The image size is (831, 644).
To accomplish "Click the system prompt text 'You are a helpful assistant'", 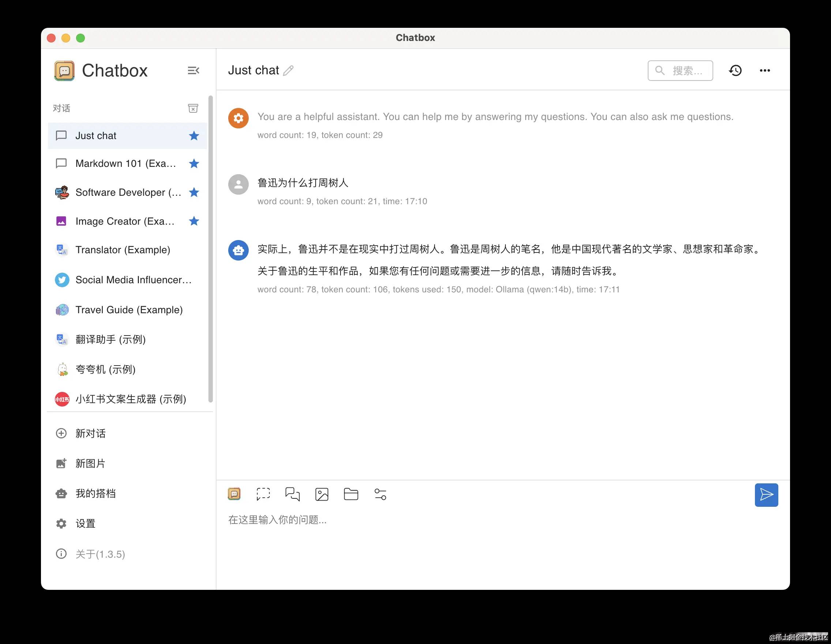I will [x=495, y=116].
